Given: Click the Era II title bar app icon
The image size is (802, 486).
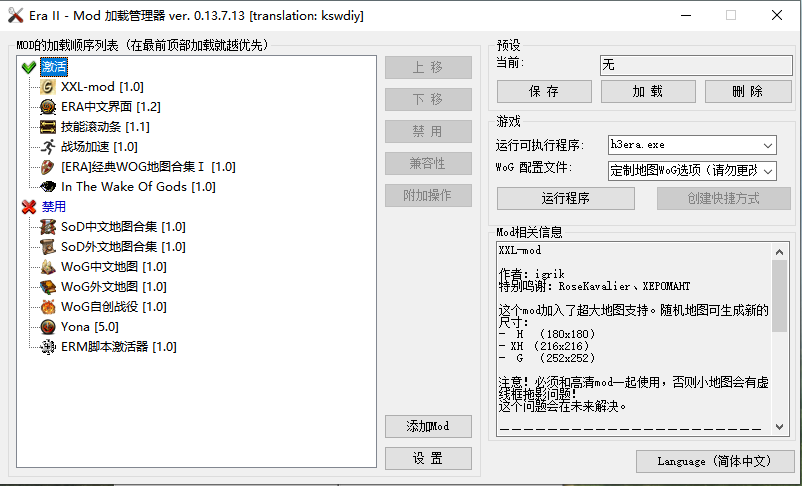Looking at the screenshot, I should [15, 15].
